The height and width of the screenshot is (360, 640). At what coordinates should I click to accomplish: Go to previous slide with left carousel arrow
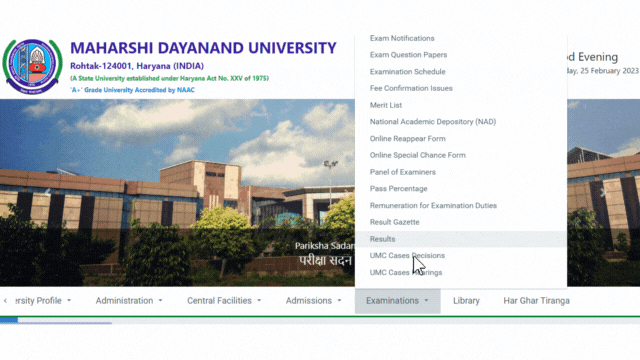[48, 192]
